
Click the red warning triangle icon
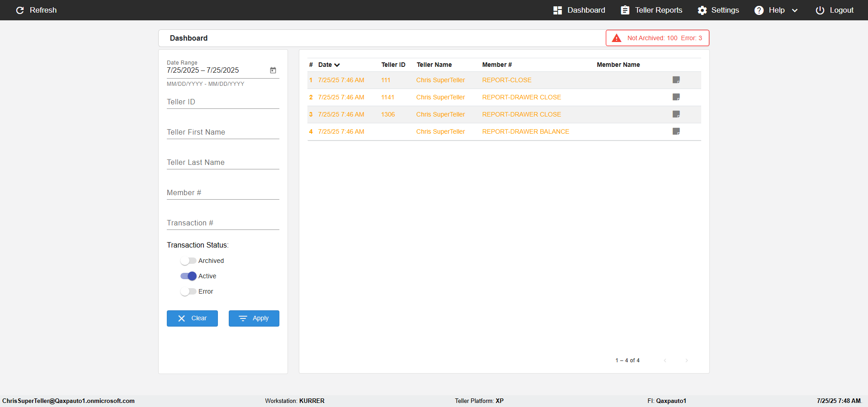pos(617,38)
